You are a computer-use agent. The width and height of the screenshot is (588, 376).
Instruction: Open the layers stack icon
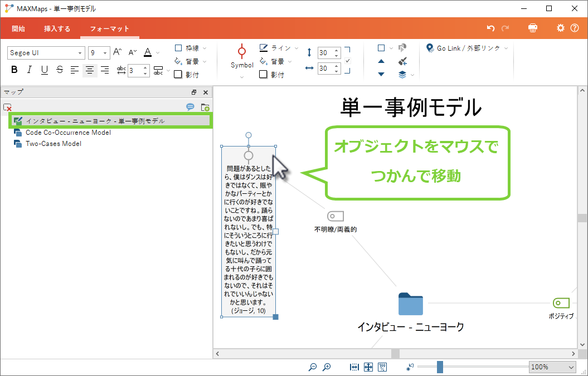coord(402,75)
